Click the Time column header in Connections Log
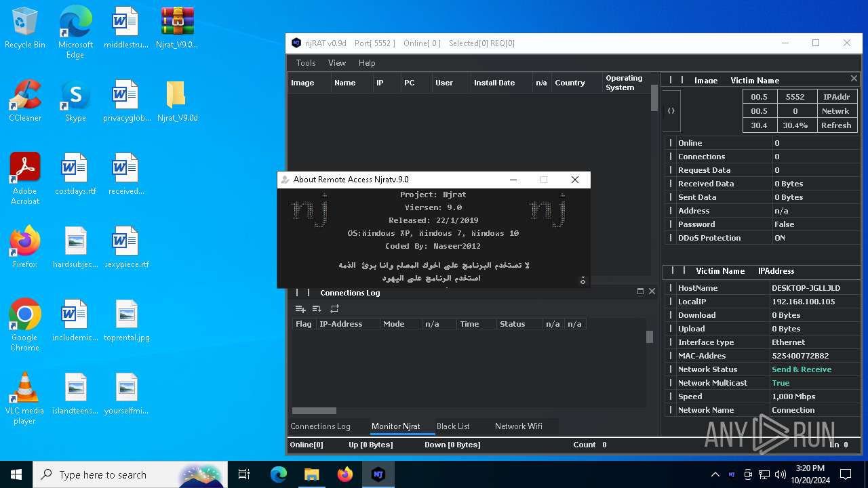868x488 pixels. coord(476,324)
